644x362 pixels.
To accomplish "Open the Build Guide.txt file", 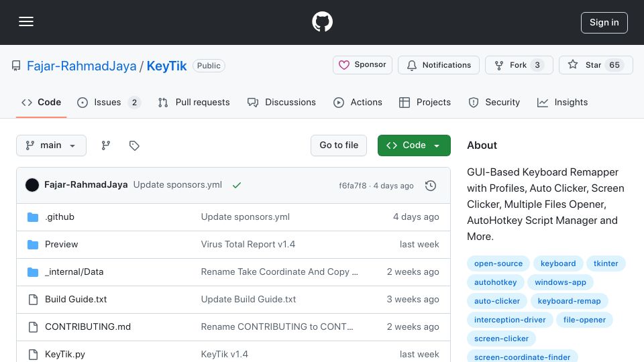I will pyautogui.click(x=76, y=299).
